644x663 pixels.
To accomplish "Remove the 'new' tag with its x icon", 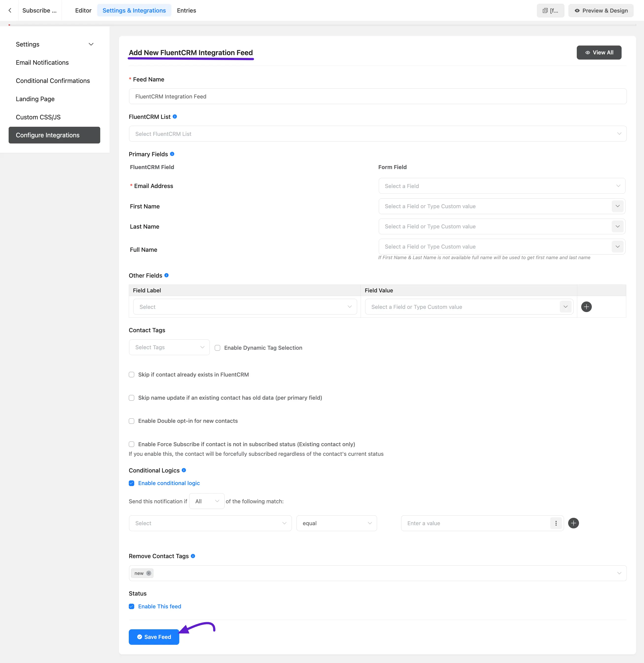I will 149,573.
